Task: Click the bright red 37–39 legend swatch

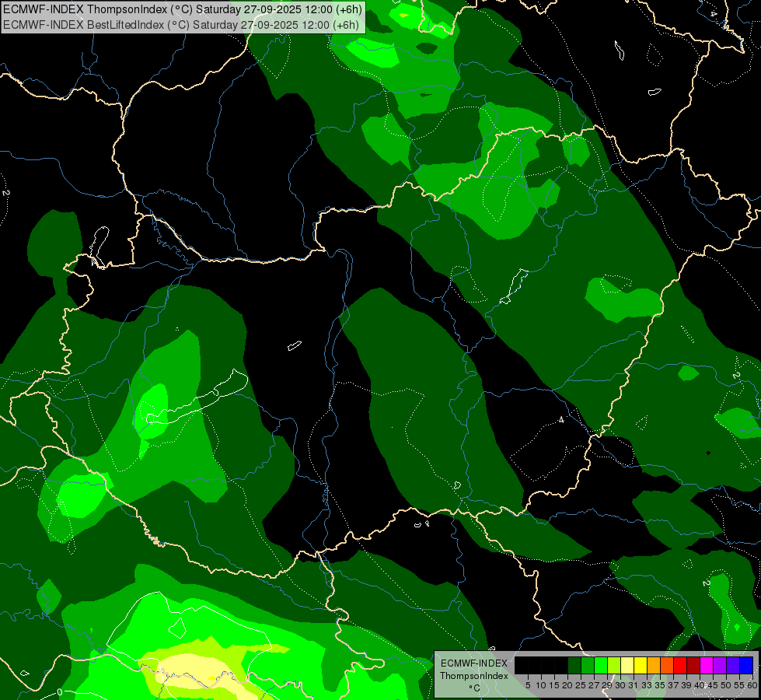Action: (x=680, y=665)
